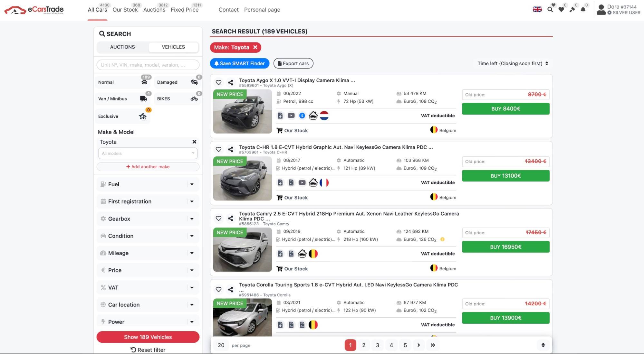The width and height of the screenshot is (644, 354).
Task: Open the All models dropdown
Action: 148,154
